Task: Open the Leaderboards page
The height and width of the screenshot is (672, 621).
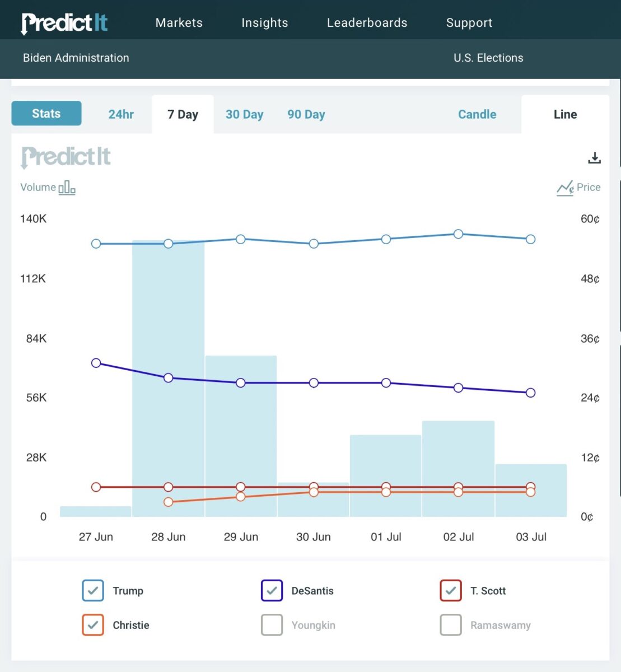Action: point(367,22)
